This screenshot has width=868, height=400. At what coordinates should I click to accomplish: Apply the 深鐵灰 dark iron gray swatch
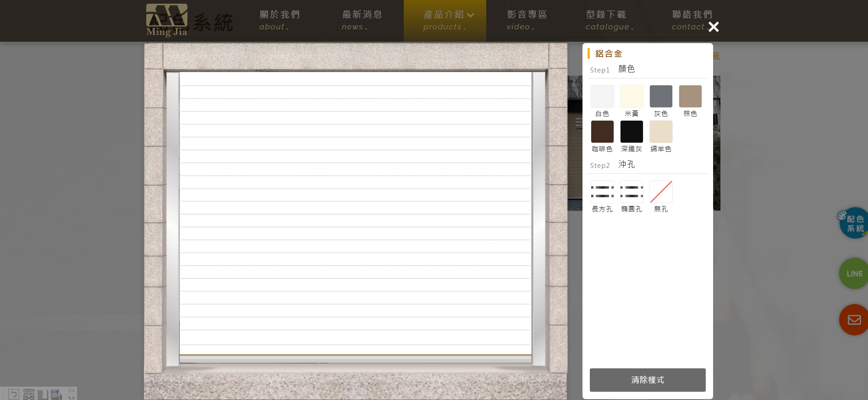[631, 132]
